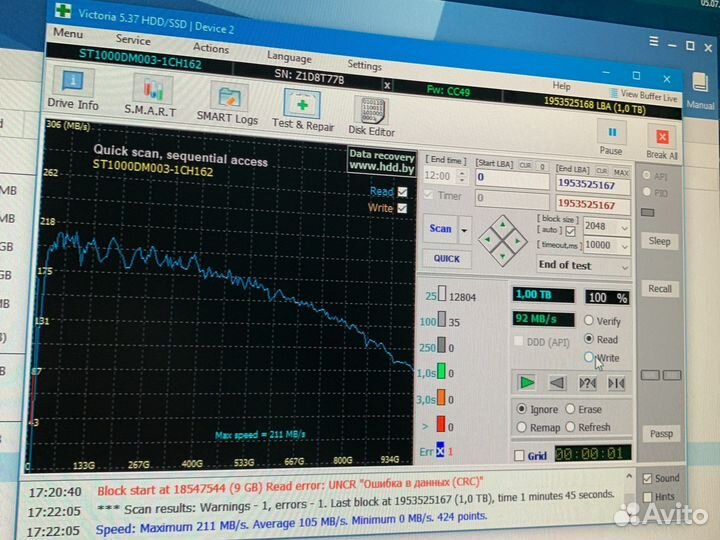
Task: Select the Verify radio button
Action: [590, 321]
